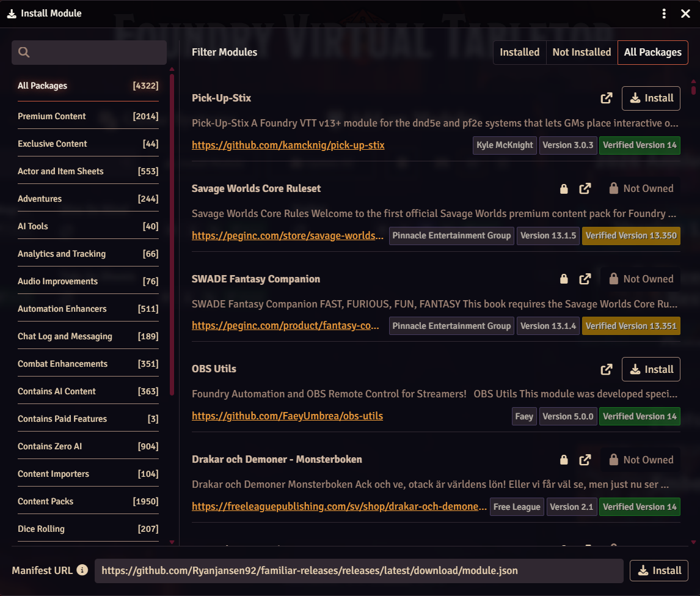Viewport: 700px width, 596px height.
Task: Filter by Contains AI Content
Action: (x=88, y=391)
